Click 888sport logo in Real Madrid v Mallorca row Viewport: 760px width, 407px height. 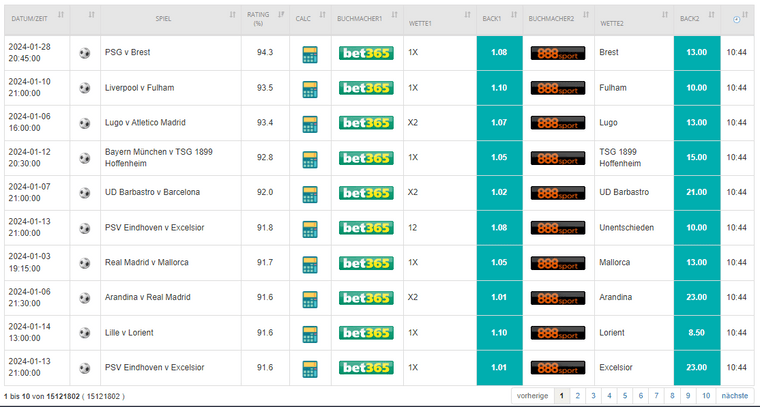(x=558, y=263)
